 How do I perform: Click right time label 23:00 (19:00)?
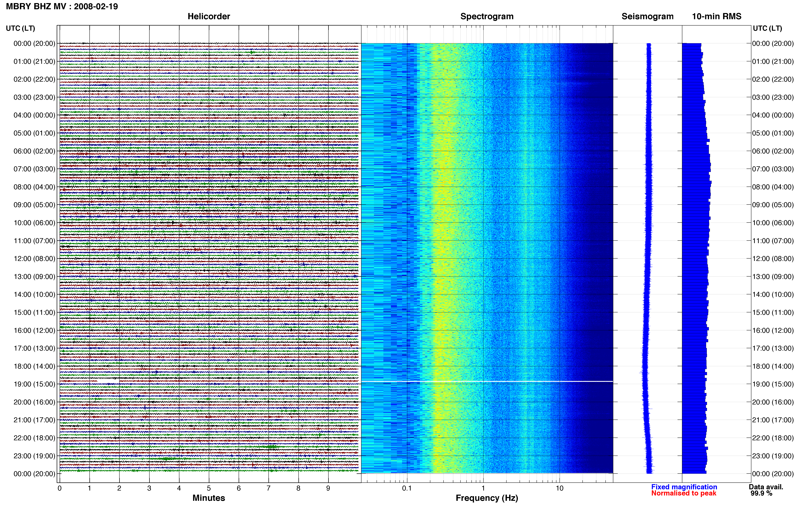pos(773,456)
